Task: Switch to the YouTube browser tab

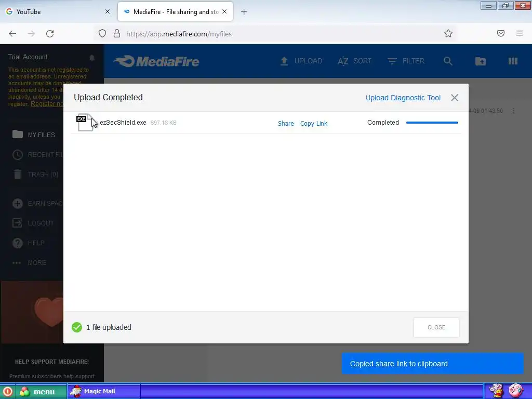Action: pos(58,12)
